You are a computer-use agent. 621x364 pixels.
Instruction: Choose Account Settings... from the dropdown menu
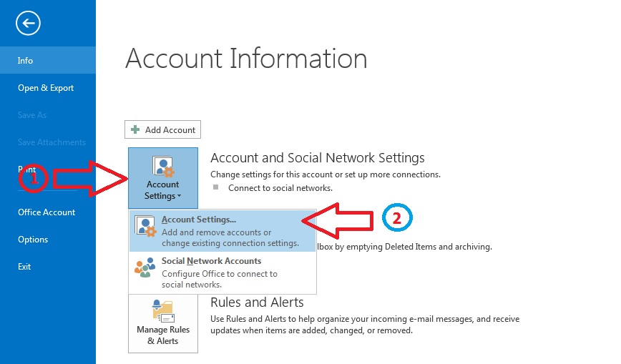pyautogui.click(x=223, y=231)
